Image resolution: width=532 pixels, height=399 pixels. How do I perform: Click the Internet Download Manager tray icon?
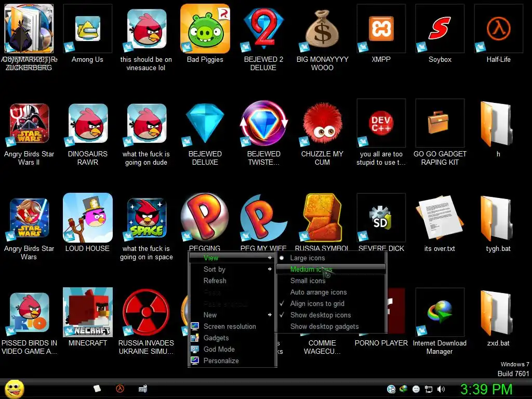403,390
